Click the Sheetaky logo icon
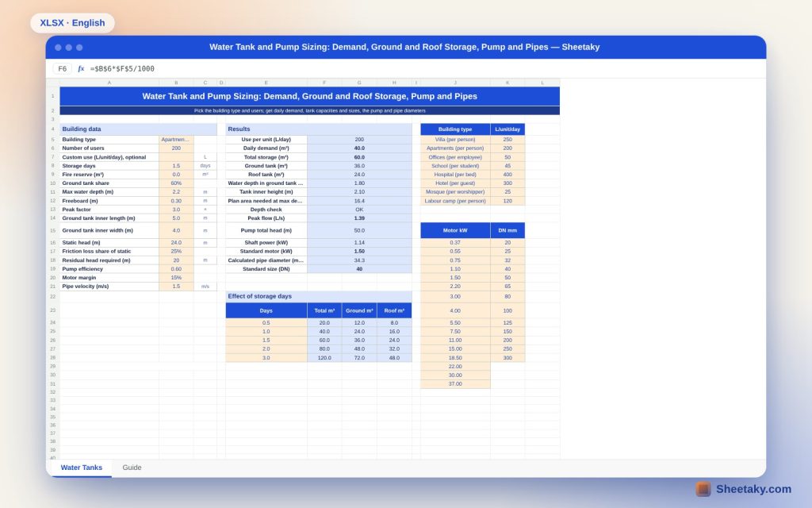Screen dimensions: 812x508 click(x=703, y=489)
